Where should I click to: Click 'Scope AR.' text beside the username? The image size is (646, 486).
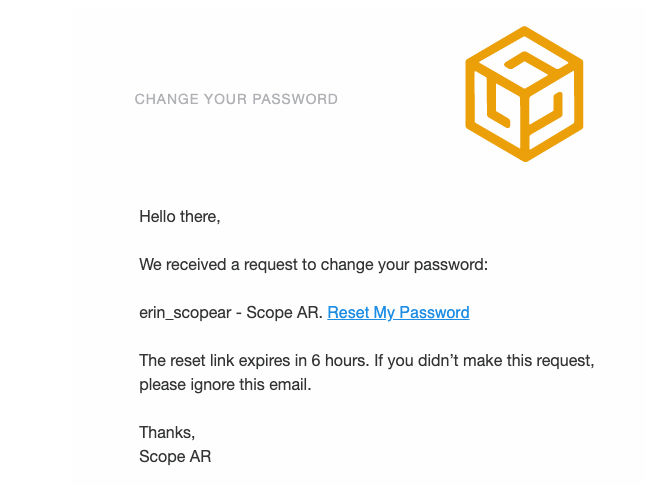coord(285,313)
